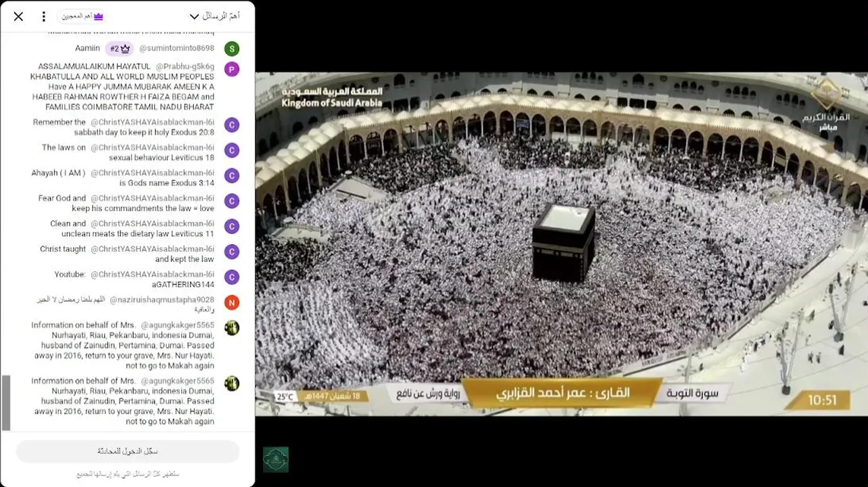Screen dimensions: 868x487
Task: Click avatar beside 'sexual behaviour Leviticus 18' message
Action: coord(232,150)
